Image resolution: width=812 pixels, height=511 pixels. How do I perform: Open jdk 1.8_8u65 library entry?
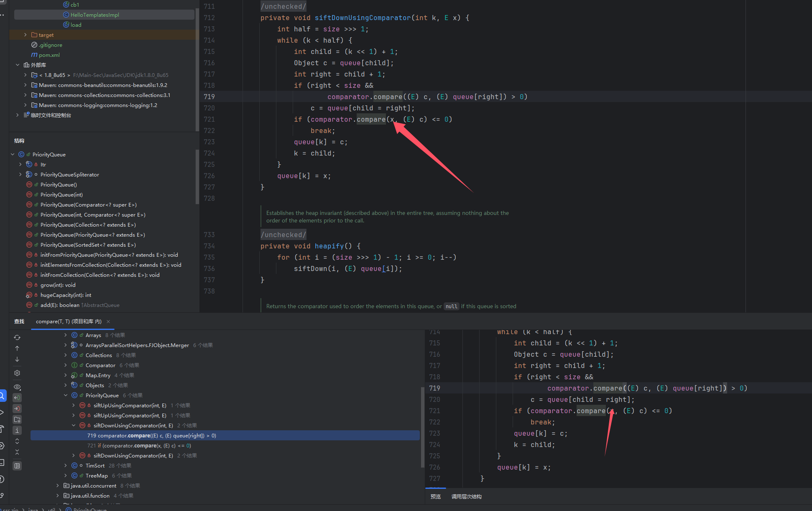tap(104, 75)
